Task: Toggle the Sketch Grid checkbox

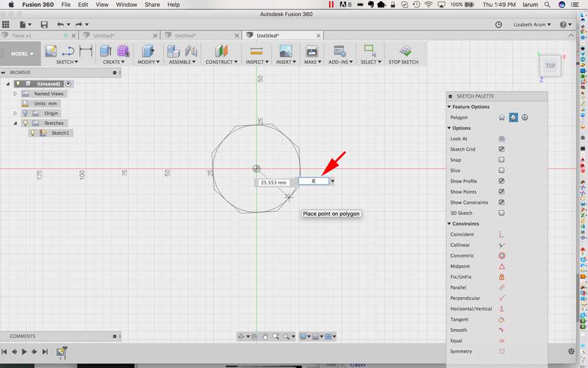Action: pos(502,150)
